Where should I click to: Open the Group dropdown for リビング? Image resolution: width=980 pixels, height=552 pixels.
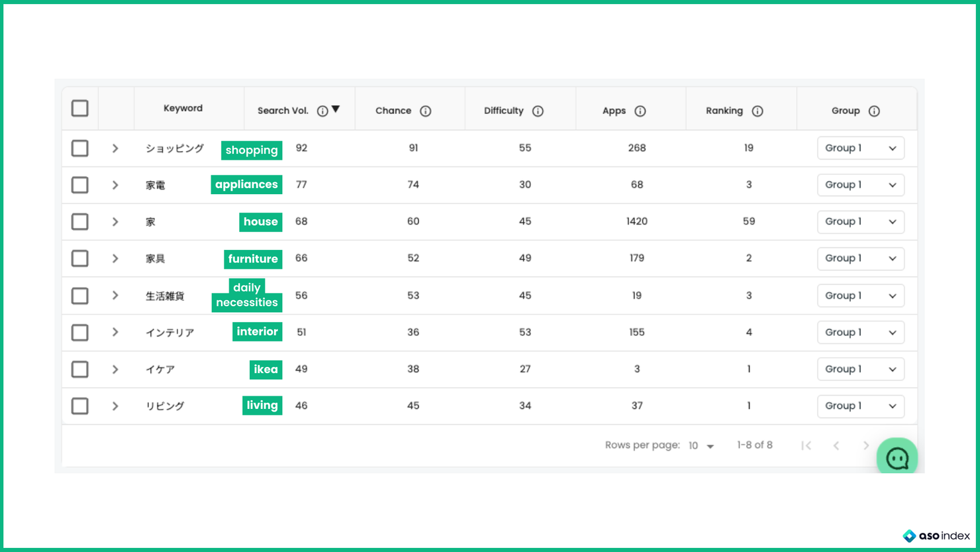[861, 406]
